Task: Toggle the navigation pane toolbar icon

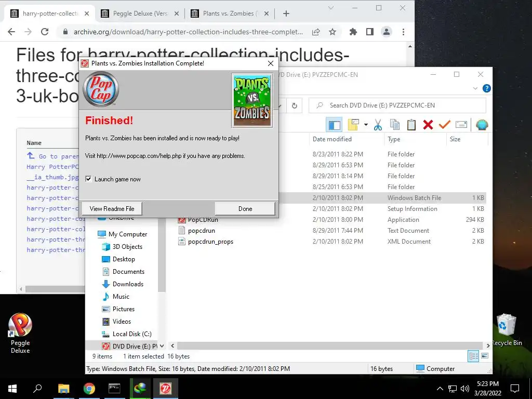Action: 334,125
